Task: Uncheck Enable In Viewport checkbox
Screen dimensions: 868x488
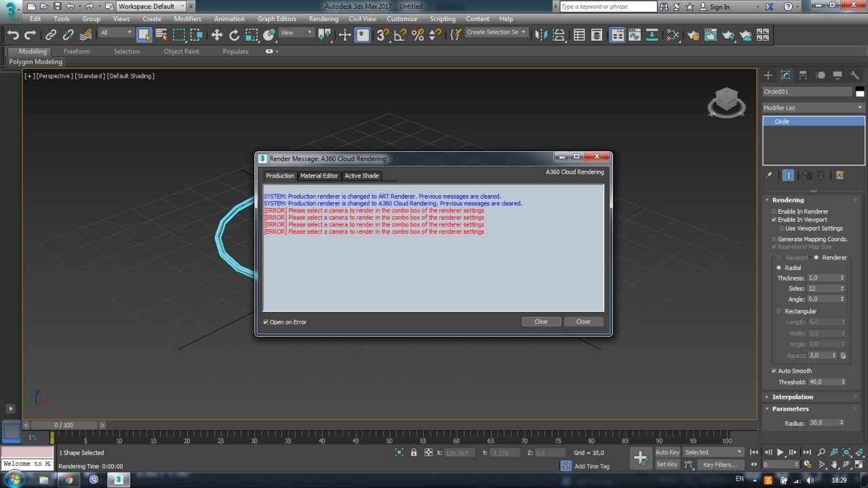Action: click(774, 220)
